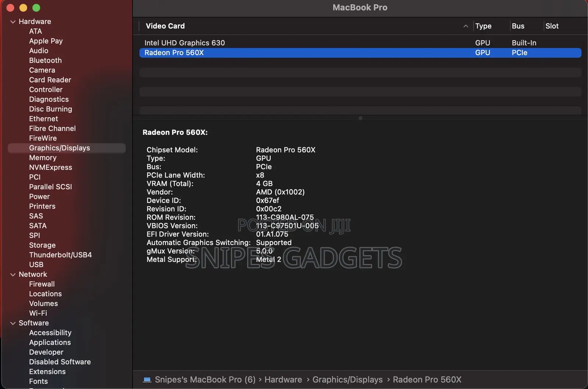Click Graphics/Displays in the path bar
Viewport: 588px width, 389px height.
(x=347, y=379)
